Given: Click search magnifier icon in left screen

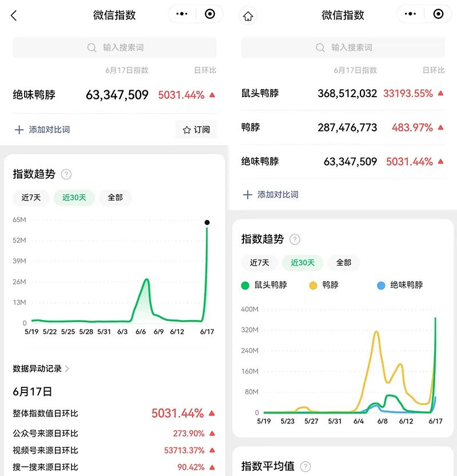Looking at the screenshot, I should 91,47.
